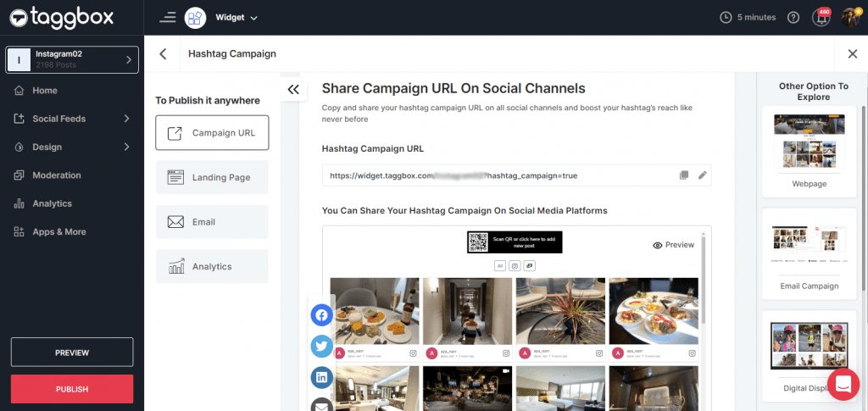Share the campaign on LinkedIn

321,376
